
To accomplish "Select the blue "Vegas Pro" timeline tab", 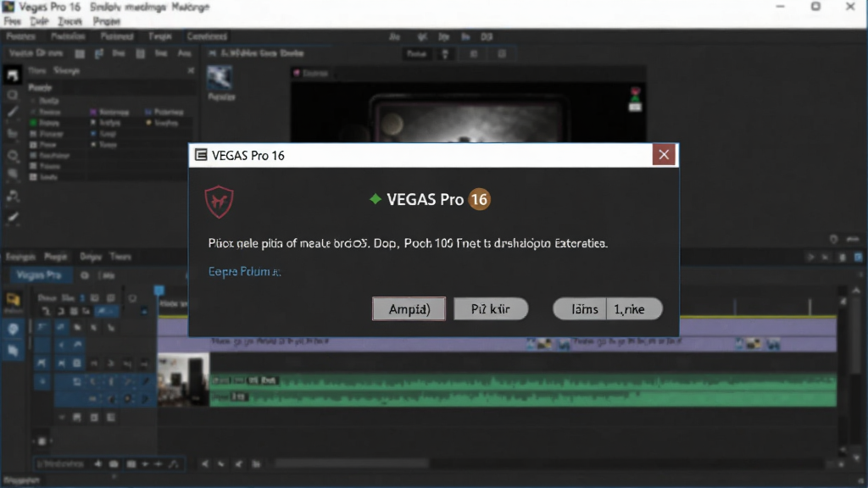I will [x=39, y=275].
